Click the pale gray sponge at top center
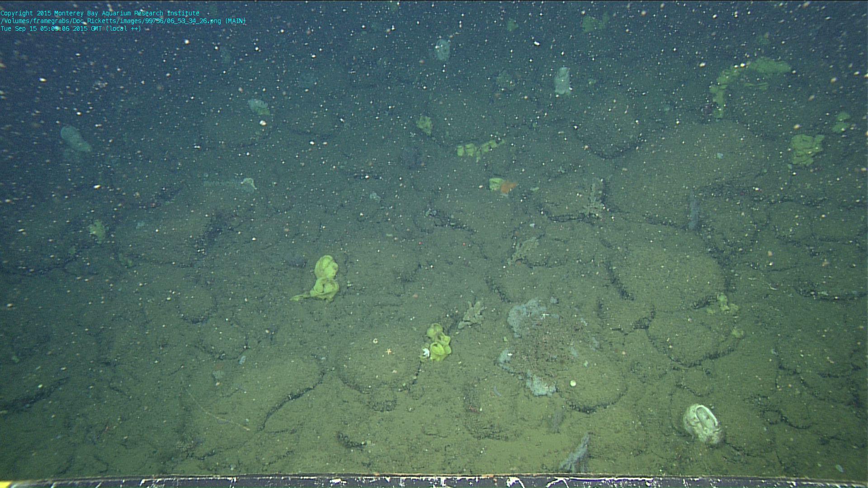Image resolution: width=868 pixels, height=488 pixels. click(x=442, y=50)
